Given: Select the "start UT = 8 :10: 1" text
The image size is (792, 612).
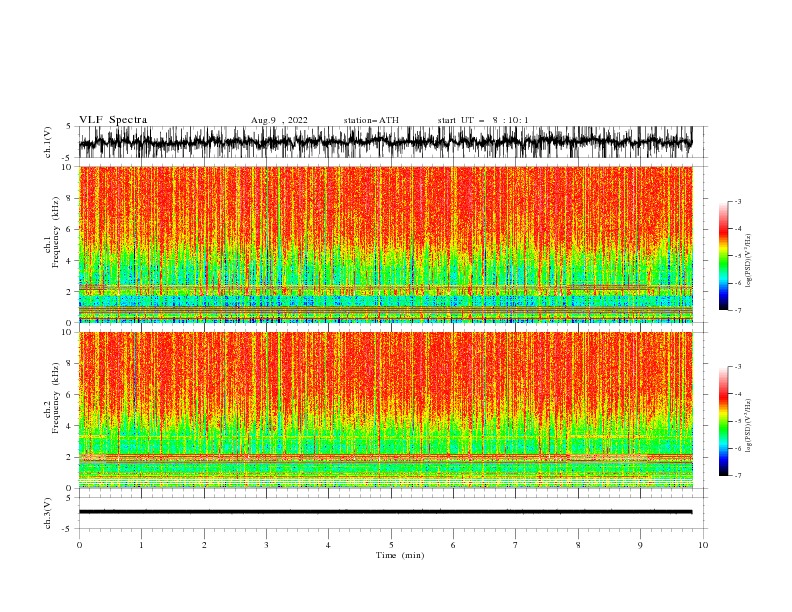Looking at the screenshot, I should click(x=483, y=120).
